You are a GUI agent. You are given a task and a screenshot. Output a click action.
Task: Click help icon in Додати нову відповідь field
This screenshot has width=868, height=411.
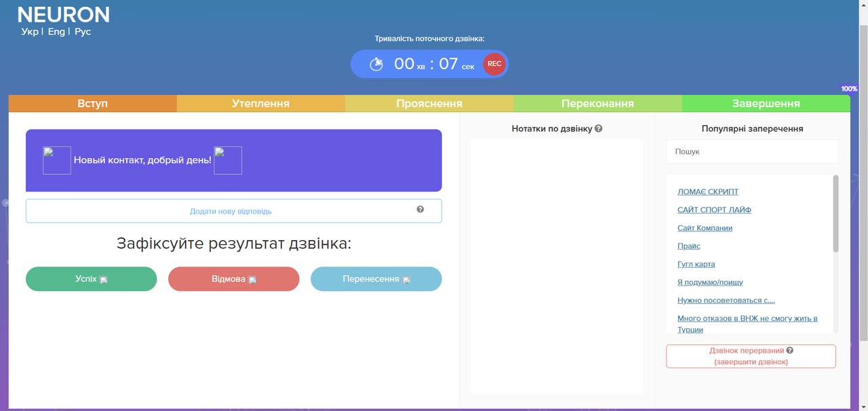[x=420, y=210]
